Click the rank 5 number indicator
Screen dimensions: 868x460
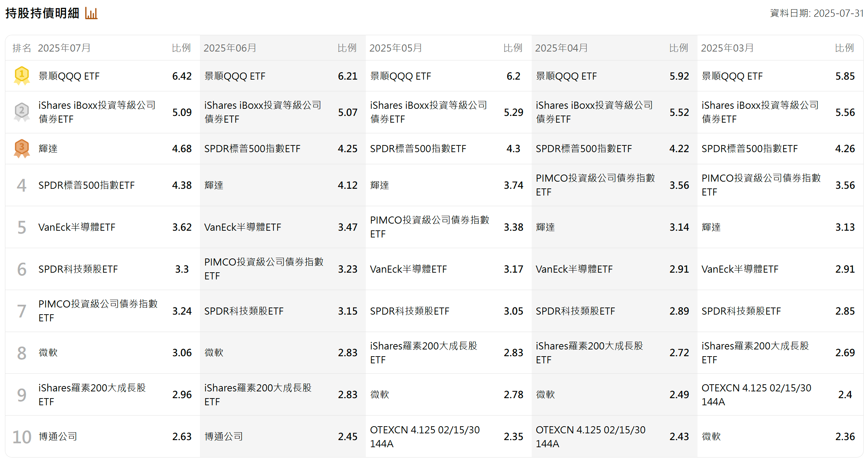tap(21, 227)
